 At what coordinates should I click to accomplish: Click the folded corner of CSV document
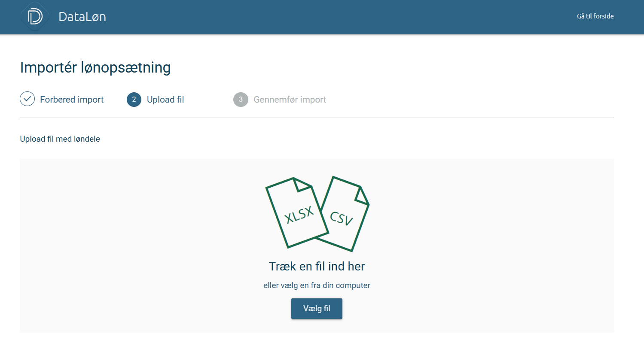pyautogui.click(x=362, y=195)
